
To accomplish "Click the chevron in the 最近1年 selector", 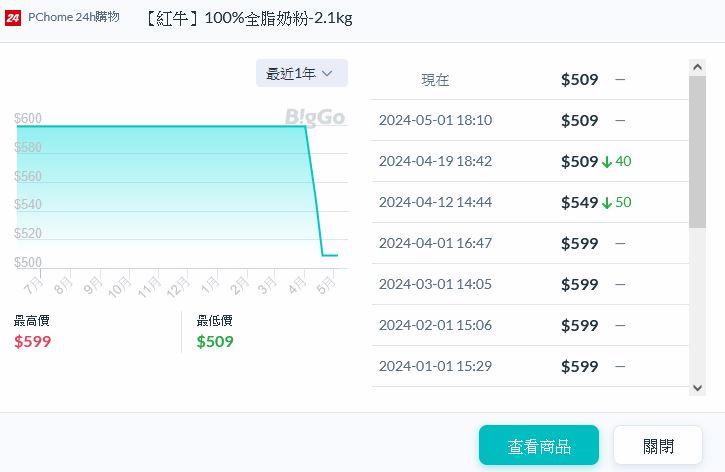I will click(327, 73).
